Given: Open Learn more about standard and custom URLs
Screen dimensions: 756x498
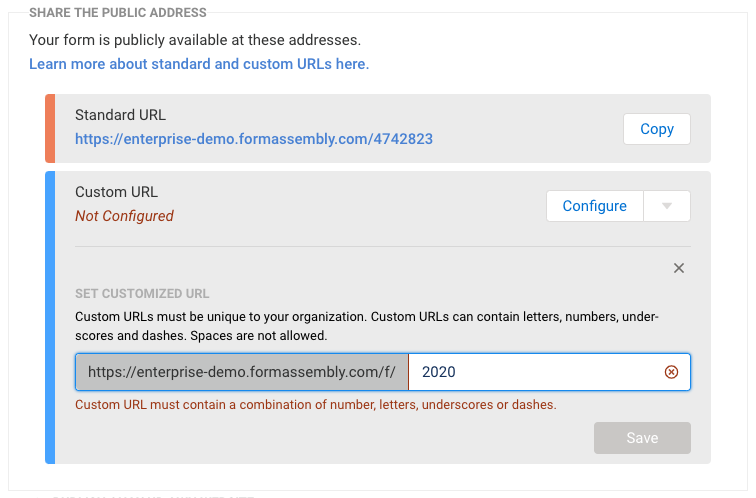Looking at the screenshot, I should [x=199, y=64].
